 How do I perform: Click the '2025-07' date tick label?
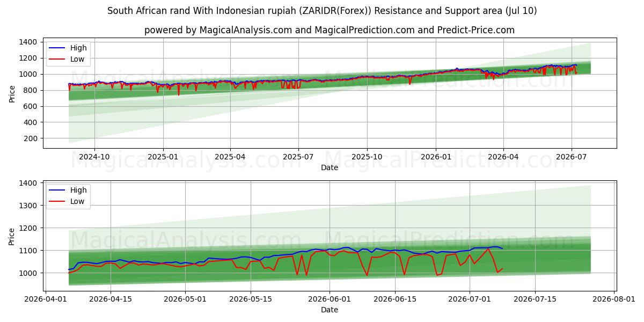(298, 157)
